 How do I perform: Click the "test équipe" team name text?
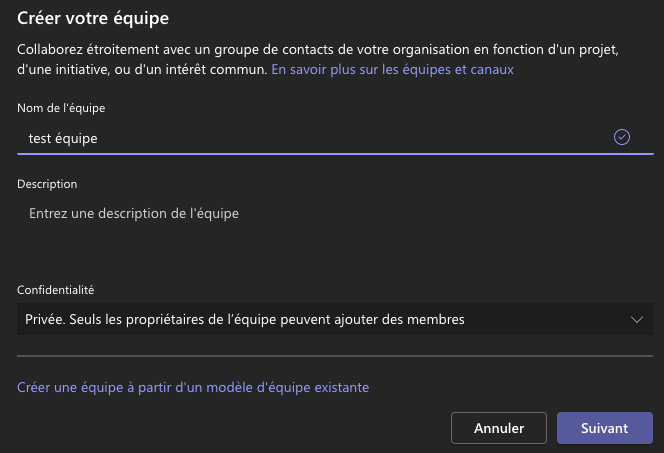(x=63, y=138)
